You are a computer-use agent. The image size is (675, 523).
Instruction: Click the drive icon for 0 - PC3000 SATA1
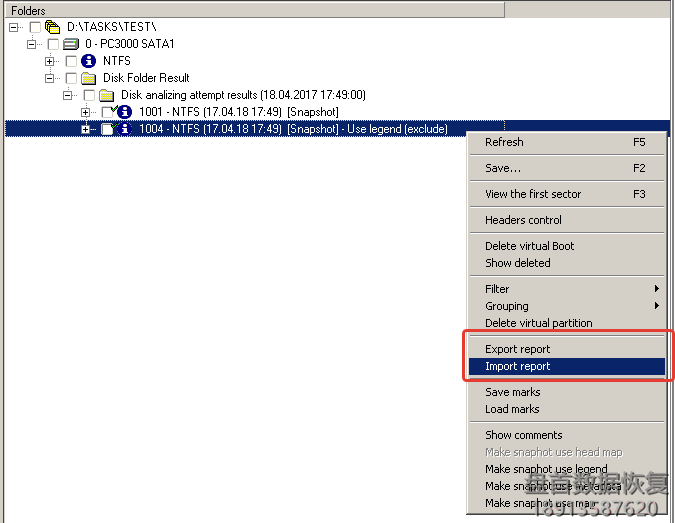tap(71, 44)
